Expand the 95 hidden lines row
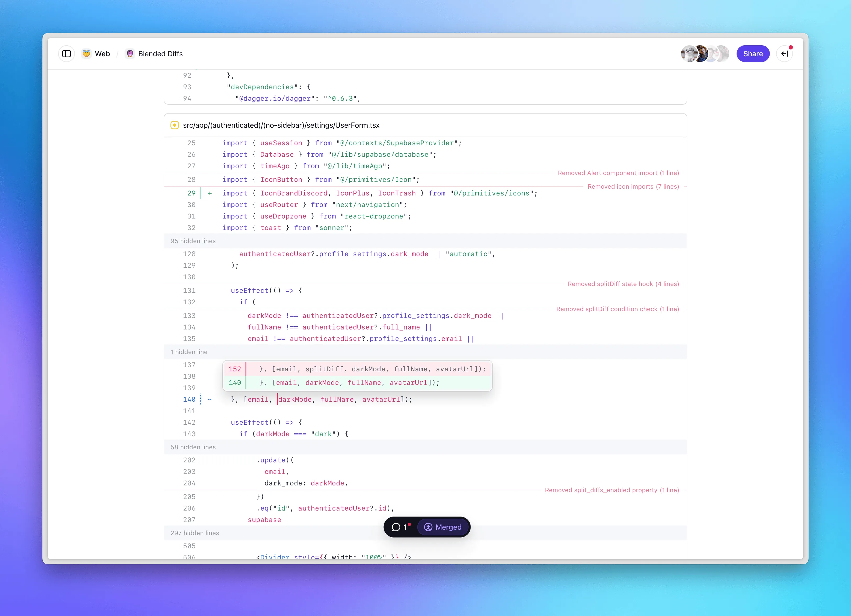The height and width of the screenshot is (616, 851). pos(425,241)
